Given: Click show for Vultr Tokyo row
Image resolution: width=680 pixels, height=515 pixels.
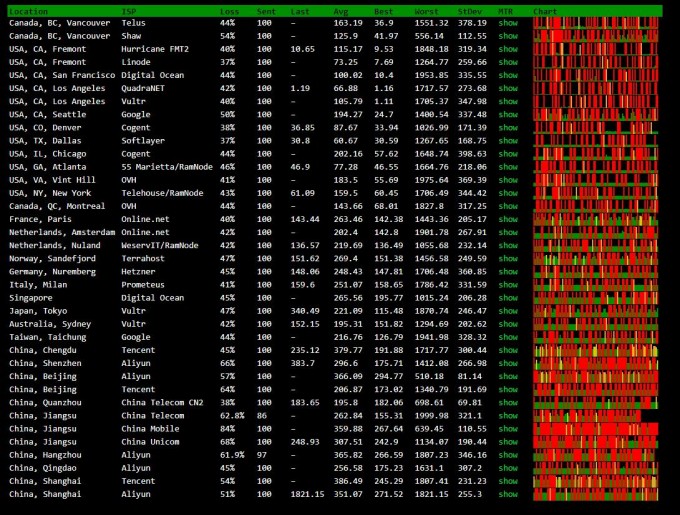Looking at the screenshot, I should [x=508, y=311].
